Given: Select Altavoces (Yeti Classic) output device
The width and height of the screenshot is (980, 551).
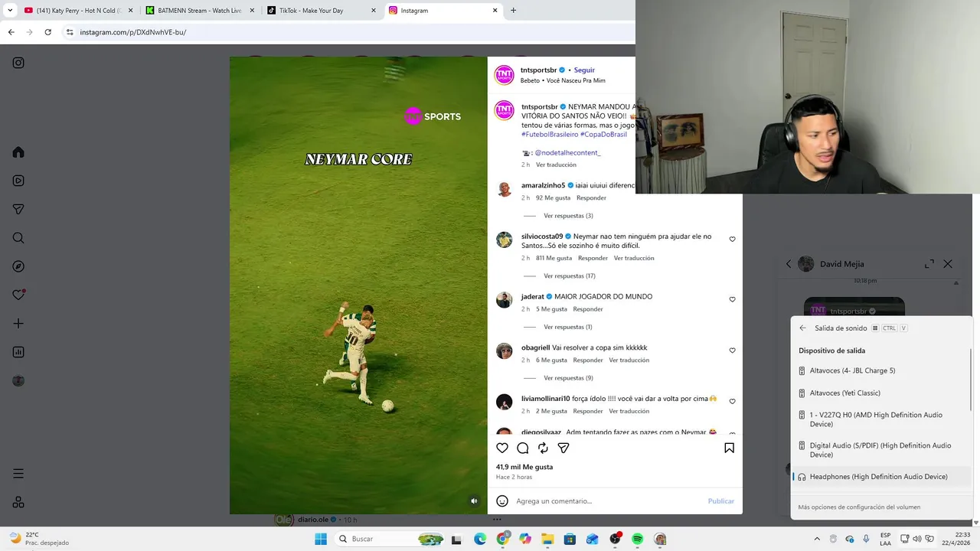Looking at the screenshot, I should click(881, 393).
